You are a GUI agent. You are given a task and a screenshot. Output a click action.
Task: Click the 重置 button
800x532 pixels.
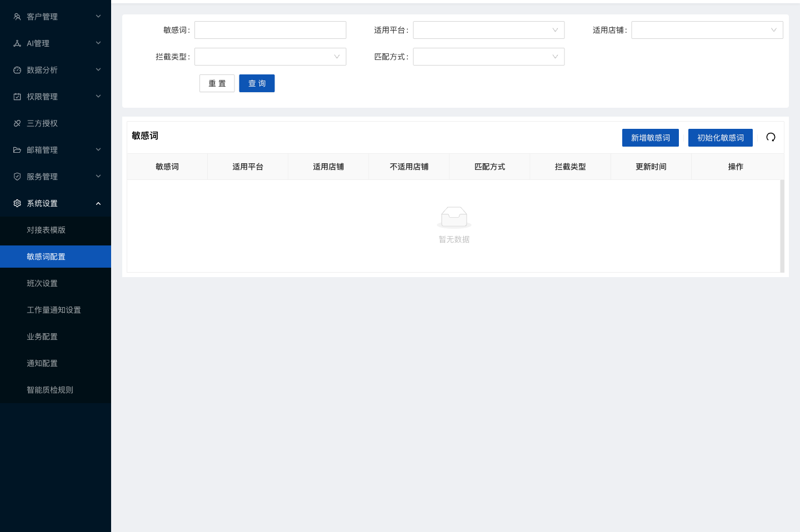[217, 83]
